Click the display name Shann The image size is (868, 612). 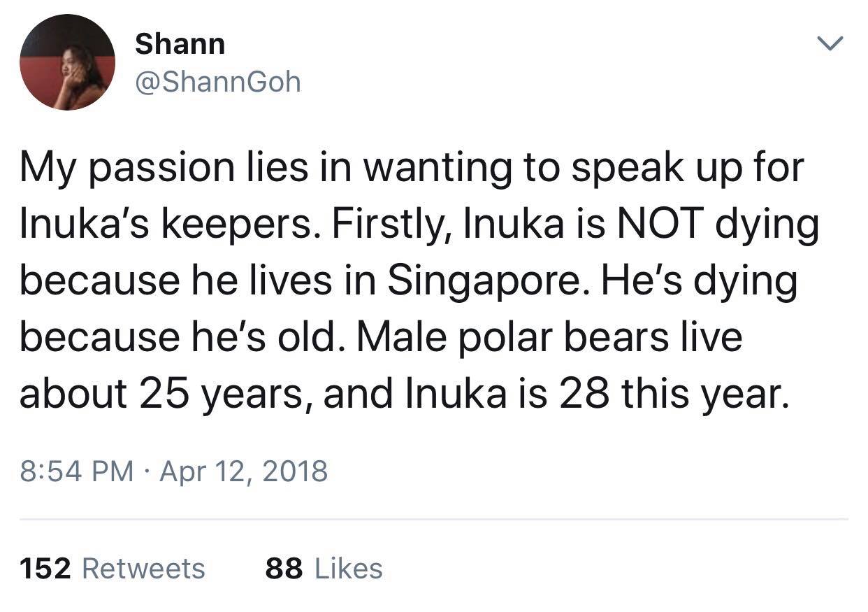pyautogui.click(x=180, y=44)
